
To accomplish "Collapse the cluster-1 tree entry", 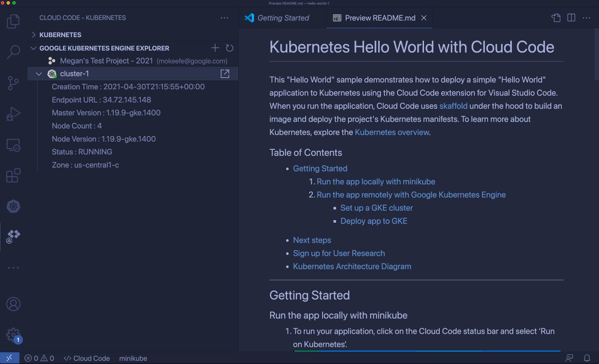I will tap(39, 74).
